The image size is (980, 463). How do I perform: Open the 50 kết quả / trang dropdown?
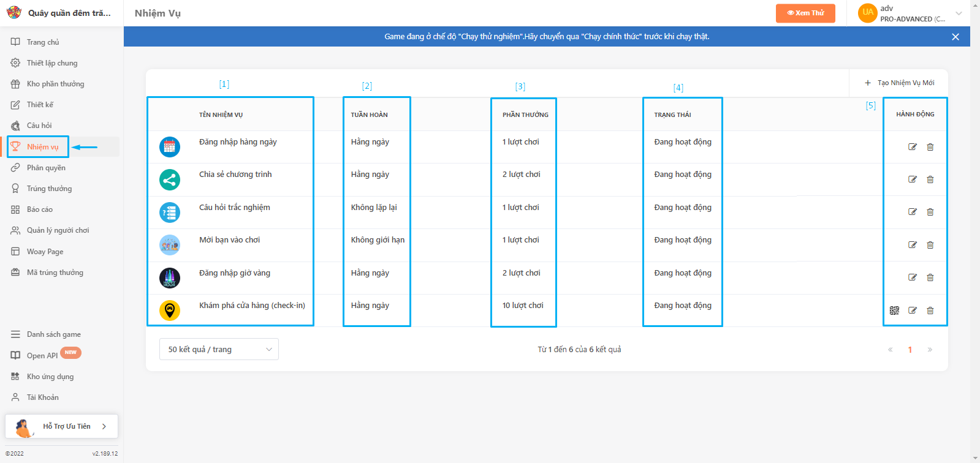[x=219, y=349]
